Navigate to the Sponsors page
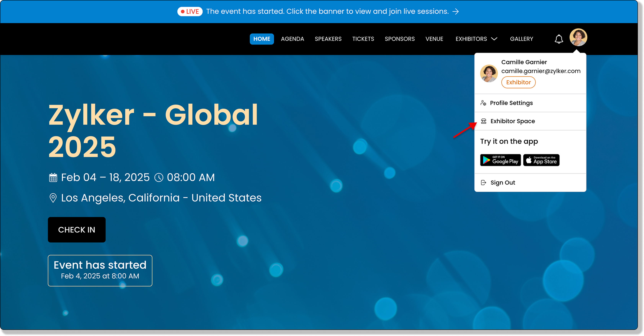644x336 pixels. [400, 39]
